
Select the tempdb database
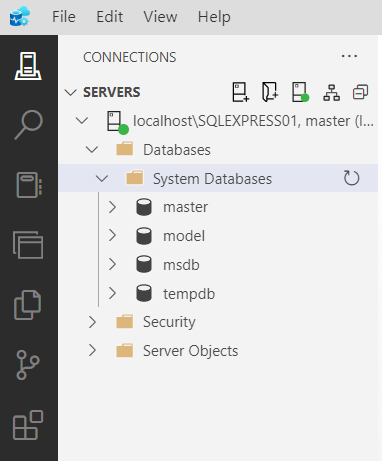coord(189,294)
